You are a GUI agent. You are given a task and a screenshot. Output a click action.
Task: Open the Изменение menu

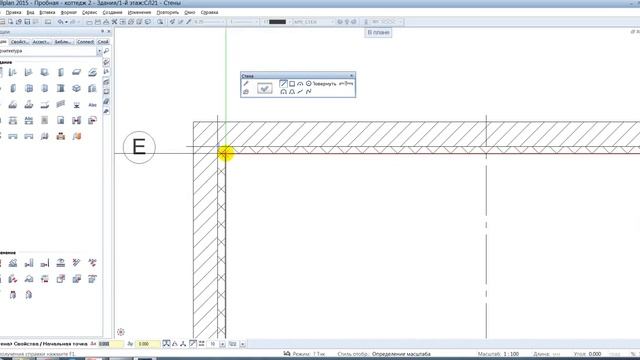[x=139, y=13]
